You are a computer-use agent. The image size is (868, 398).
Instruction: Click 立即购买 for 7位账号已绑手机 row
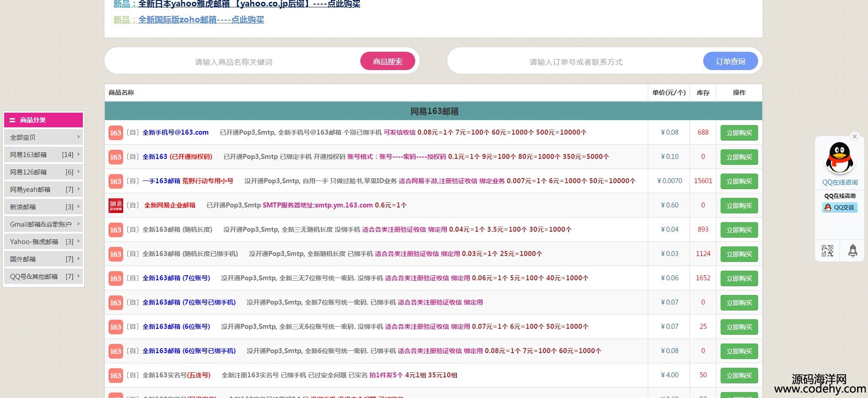(x=739, y=303)
